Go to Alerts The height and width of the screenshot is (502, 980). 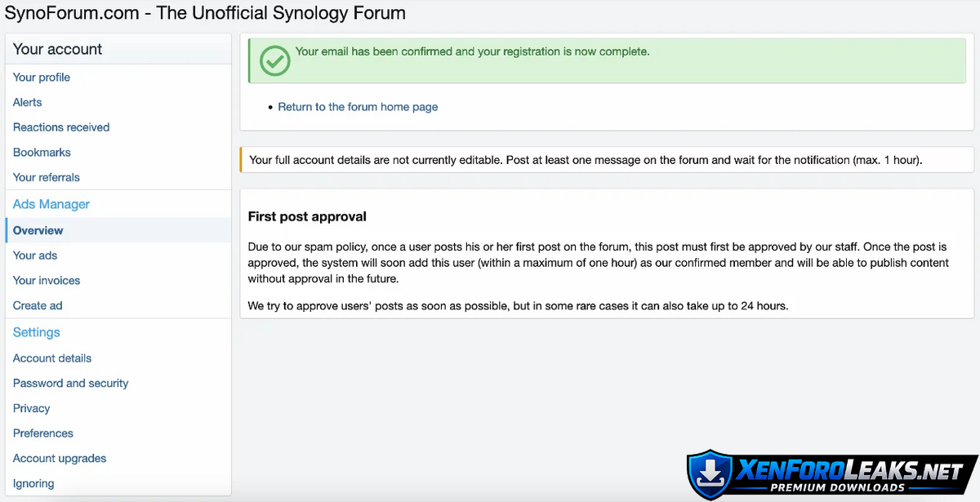(28, 102)
